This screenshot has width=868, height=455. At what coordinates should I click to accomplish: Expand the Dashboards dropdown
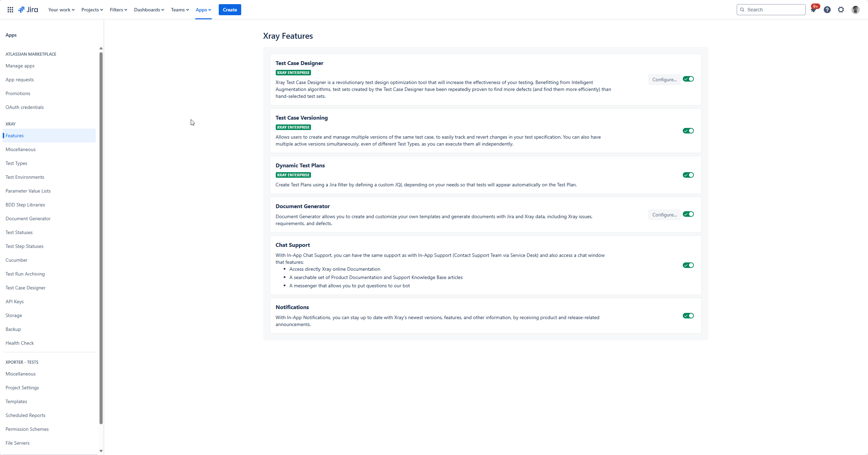tap(149, 10)
